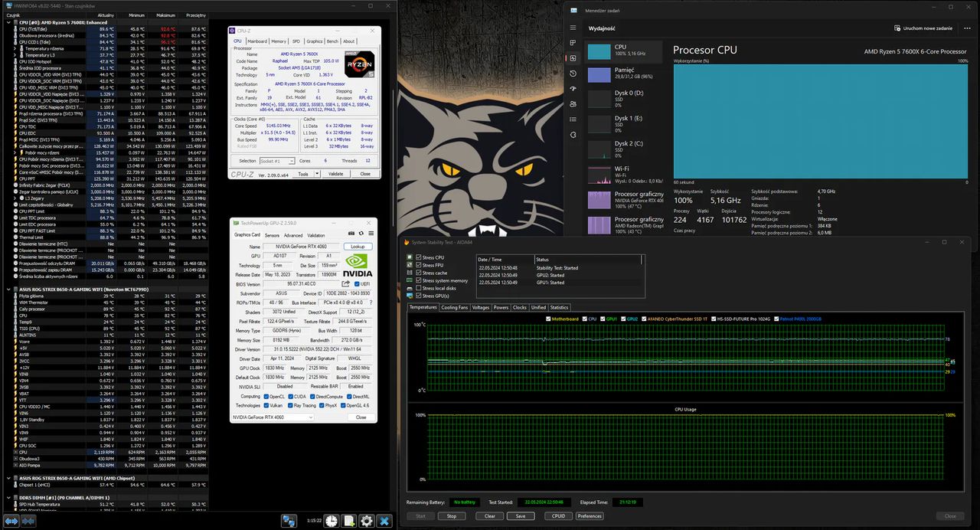The height and width of the screenshot is (530, 980).
Task: Expand L3 Zegary row in HWiNFO
Action: pos(15,198)
